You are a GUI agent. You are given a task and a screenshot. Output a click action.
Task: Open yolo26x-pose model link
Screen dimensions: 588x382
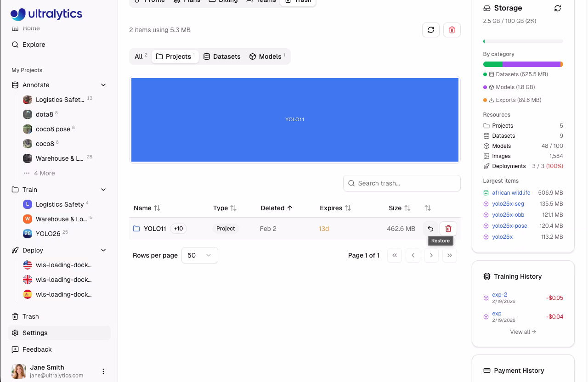pyautogui.click(x=509, y=226)
